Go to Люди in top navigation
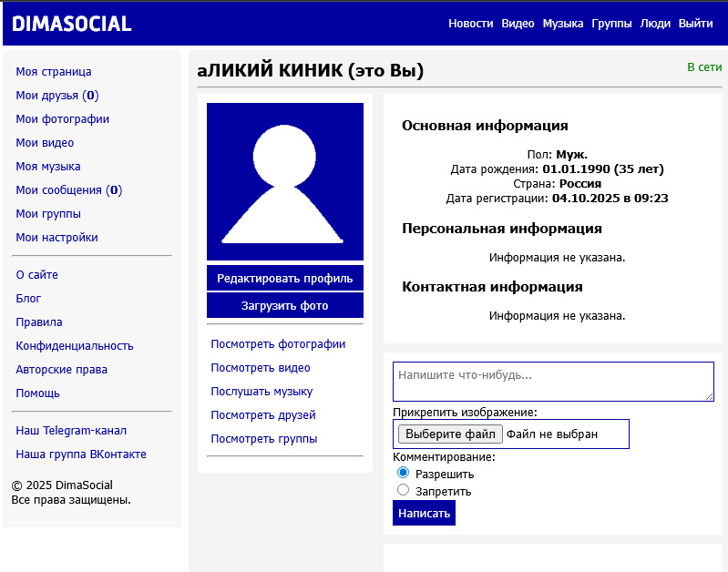728x572 pixels. pos(655,23)
